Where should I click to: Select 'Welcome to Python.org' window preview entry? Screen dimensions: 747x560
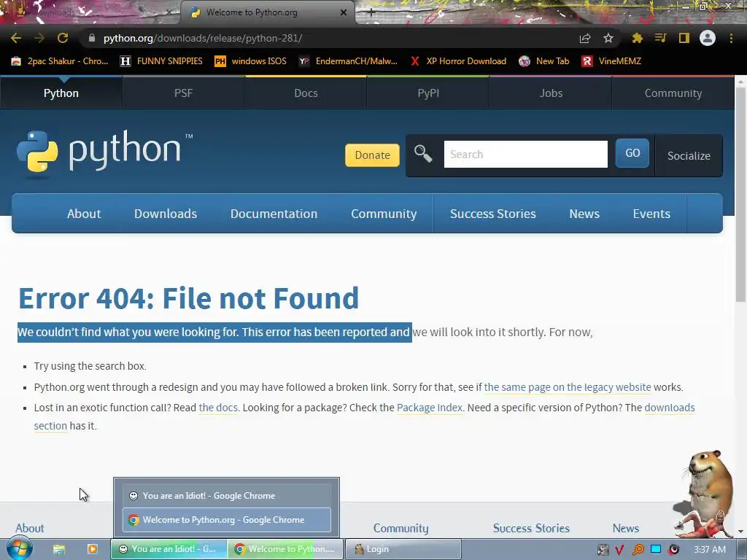[227, 520]
